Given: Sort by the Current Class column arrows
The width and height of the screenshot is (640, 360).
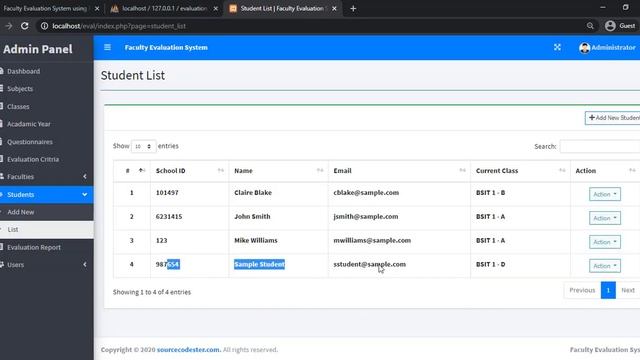Looking at the screenshot, I should [562, 171].
